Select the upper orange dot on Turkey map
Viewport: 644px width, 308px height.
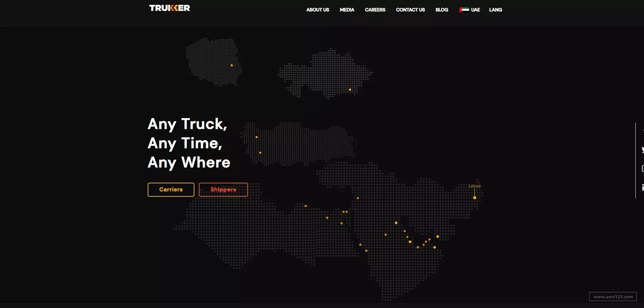pyautogui.click(x=257, y=137)
